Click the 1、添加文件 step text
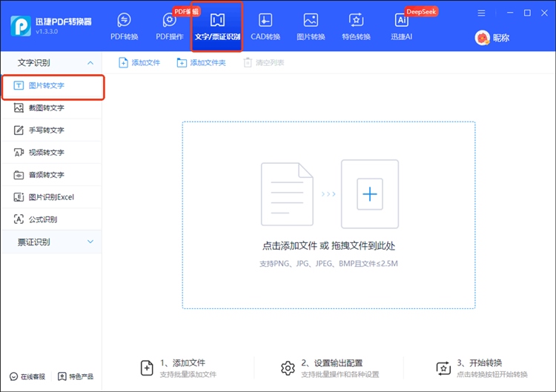The height and width of the screenshot is (392, 556). tap(182, 363)
